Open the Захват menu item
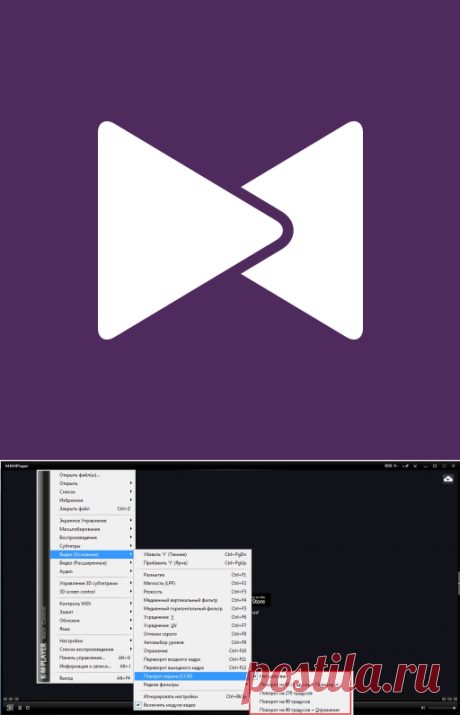 (93, 612)
